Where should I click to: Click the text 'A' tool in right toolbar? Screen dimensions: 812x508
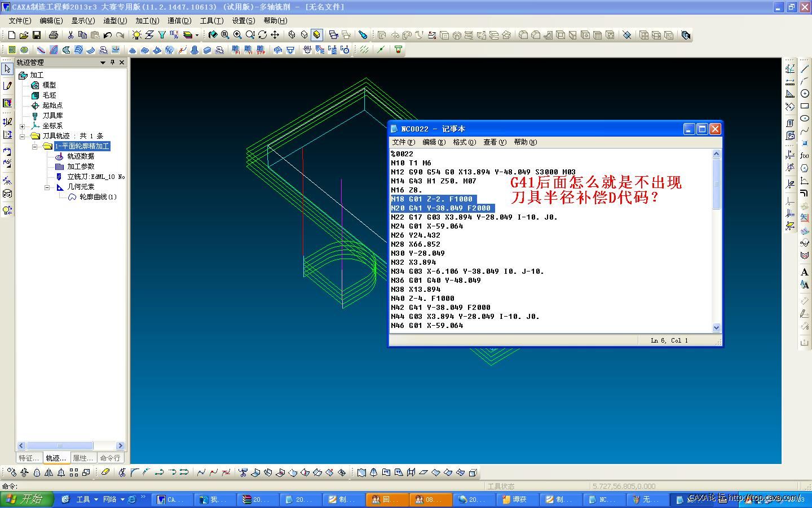coord(804,272)
